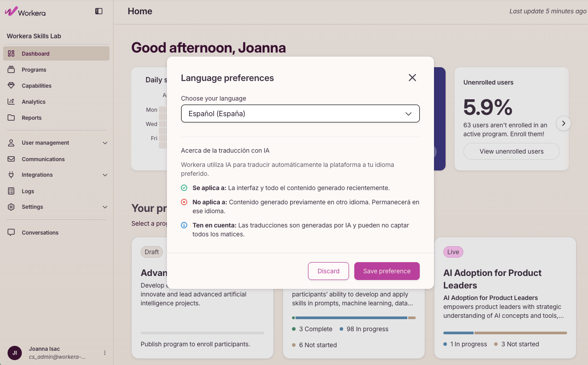Advance the stats carousel with the arrow
This screenshot has height=365, width=588.
pos(564,123)
